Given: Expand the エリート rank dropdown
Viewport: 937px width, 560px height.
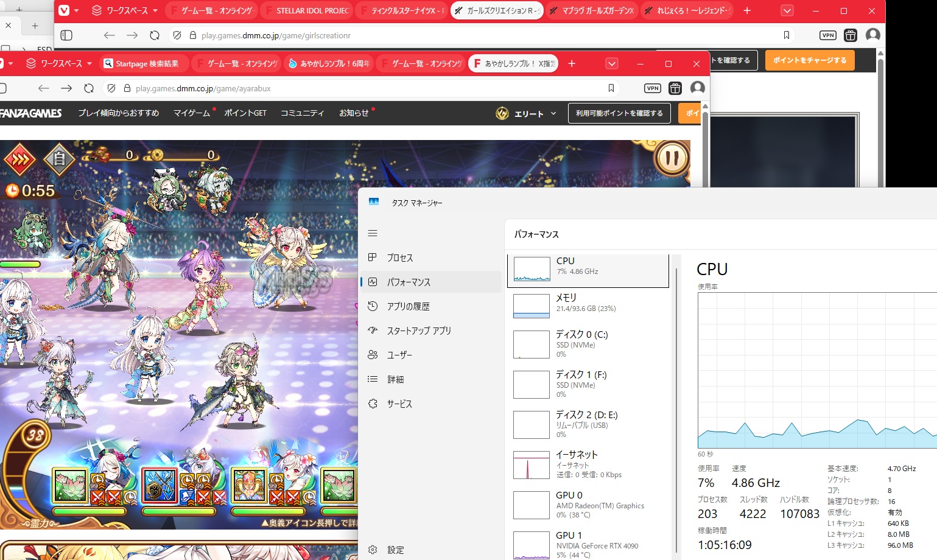Looking at the screenshot, I should coord(527,114).
